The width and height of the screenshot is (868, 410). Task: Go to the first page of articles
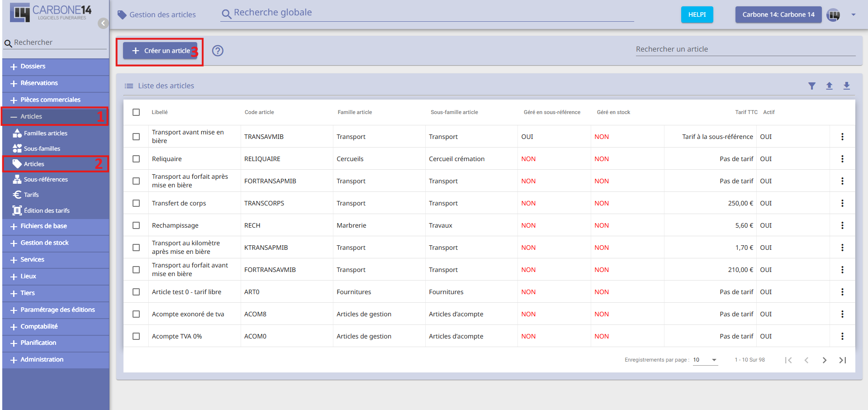point(788,360)
